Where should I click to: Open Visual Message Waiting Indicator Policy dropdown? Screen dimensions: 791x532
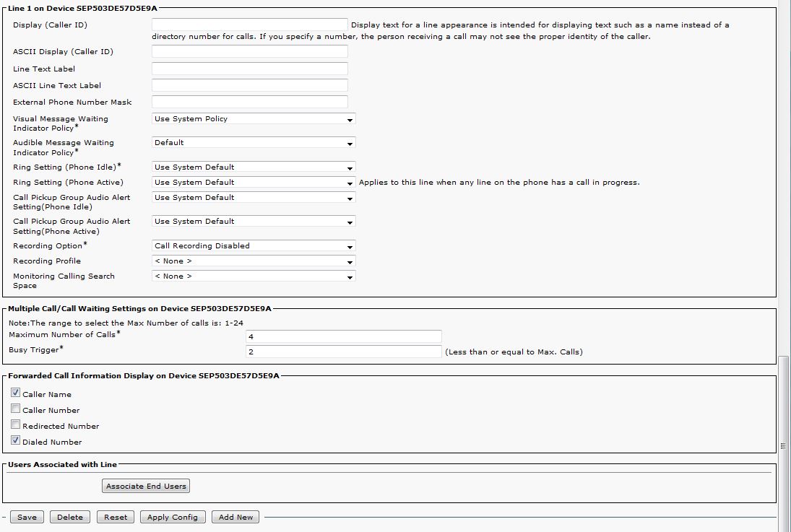click(x=254, y=119)
